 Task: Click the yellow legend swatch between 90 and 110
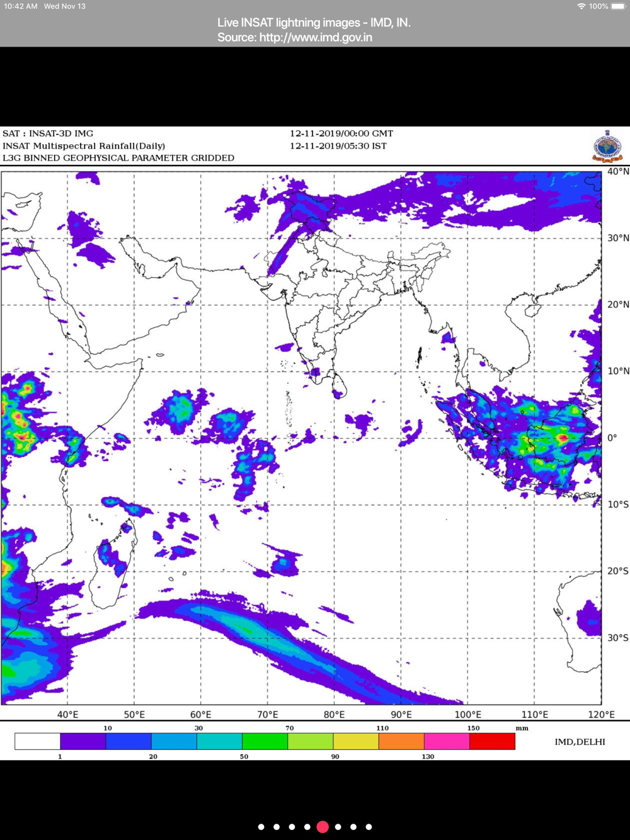[356, 741]
